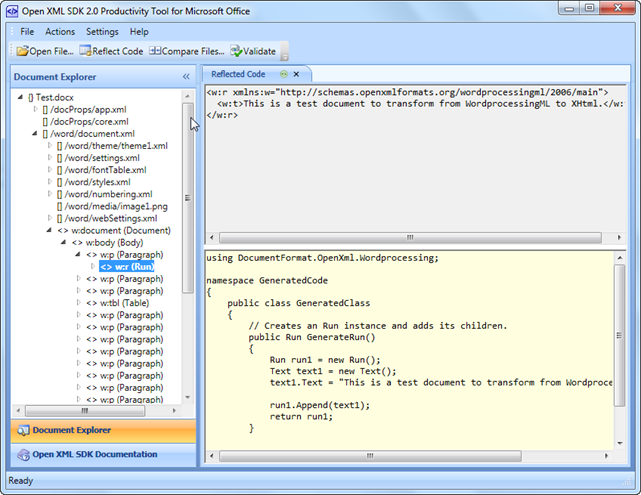This screenshot has width=641, height=495.
Task: Click the Open File toolbar icon
Action: [x=22, y=51]
